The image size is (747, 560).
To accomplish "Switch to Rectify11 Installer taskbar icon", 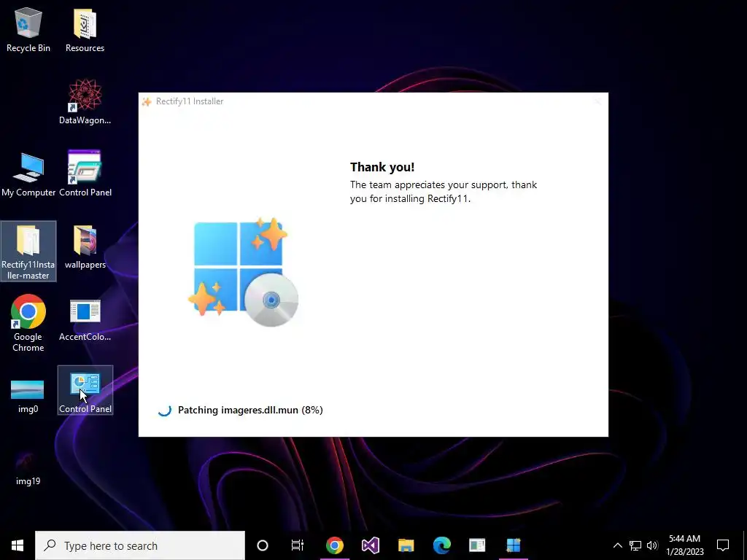I will [x=513, y=545].
